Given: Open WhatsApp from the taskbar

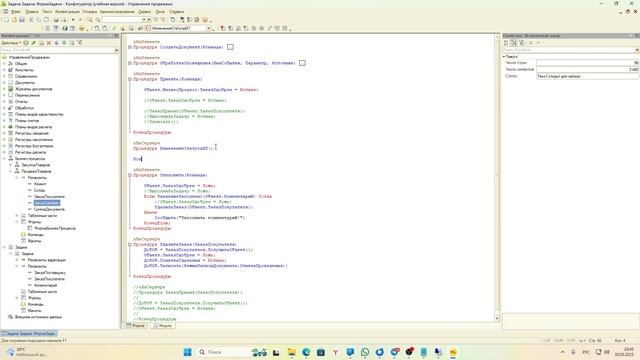Looking at the screenshot, I should click(x=365, y=352).
